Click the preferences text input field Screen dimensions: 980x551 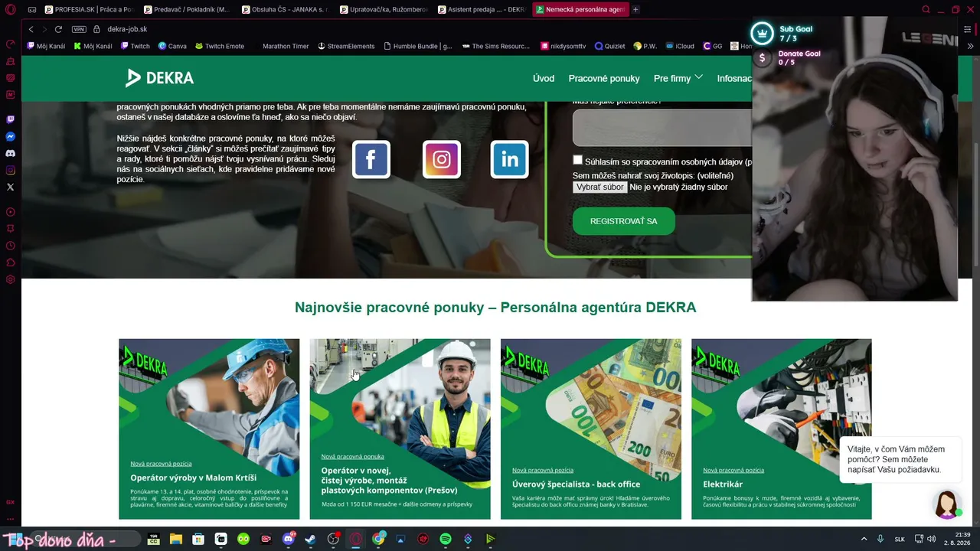tap(662, 127)
